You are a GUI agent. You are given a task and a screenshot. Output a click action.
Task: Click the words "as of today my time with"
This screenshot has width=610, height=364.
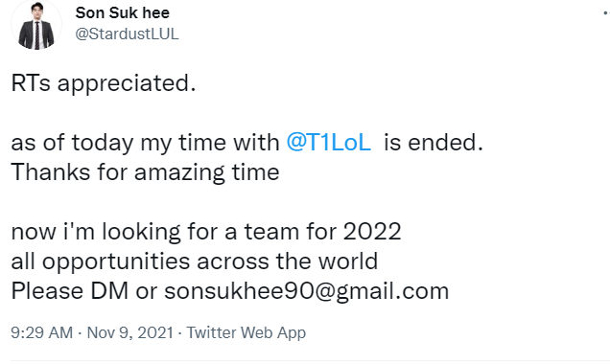(x=145, y=143)
